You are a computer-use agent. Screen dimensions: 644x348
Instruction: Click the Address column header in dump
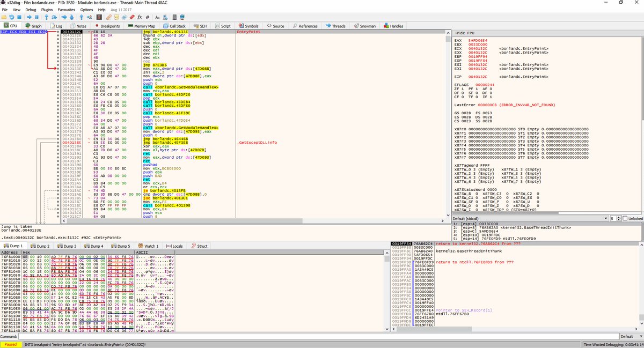click(10, 251)
